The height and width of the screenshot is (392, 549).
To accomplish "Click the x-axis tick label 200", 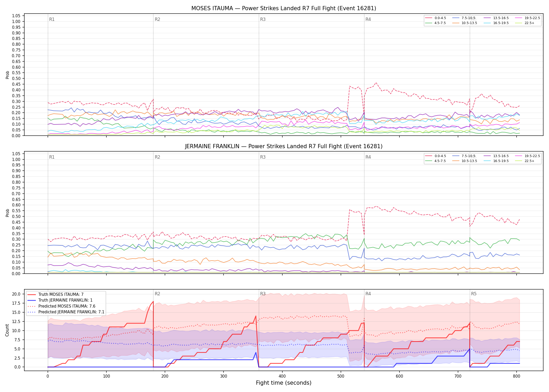I will click(165, 377).
